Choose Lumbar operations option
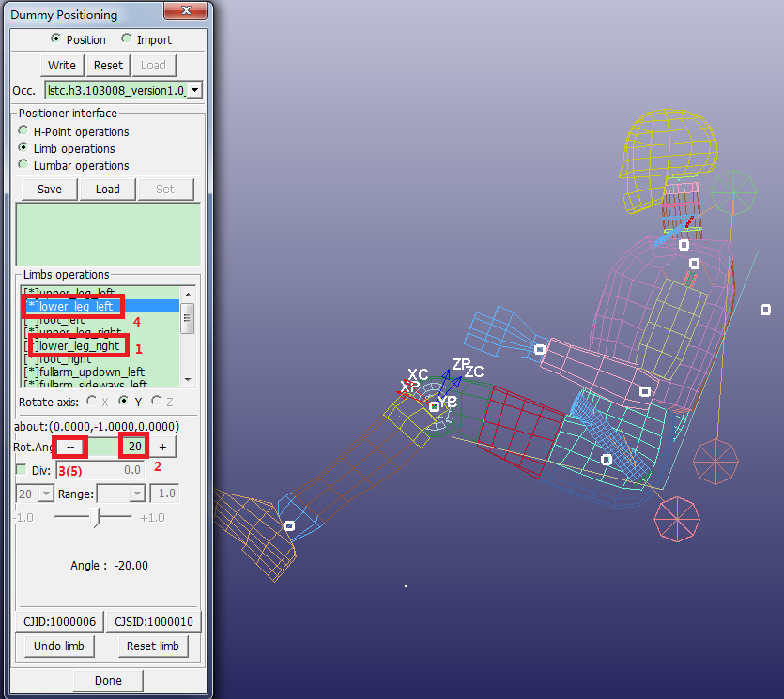The height and width of the screenshot is (699, 784). (23, 165)
